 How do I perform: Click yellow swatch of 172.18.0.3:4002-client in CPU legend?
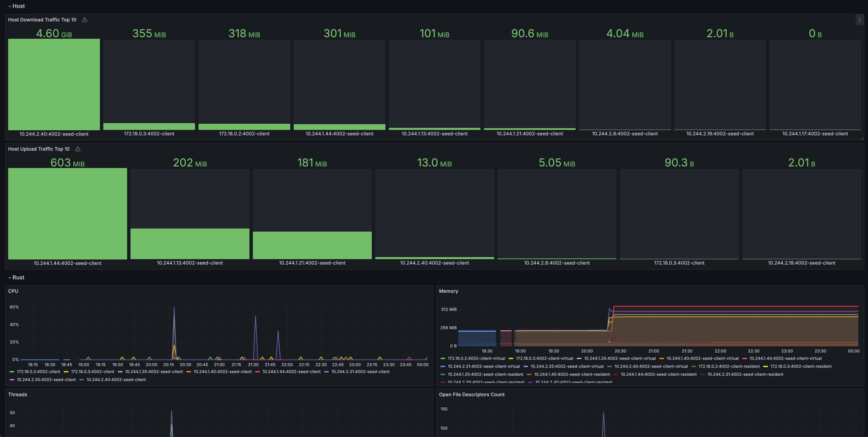(66, 372)
